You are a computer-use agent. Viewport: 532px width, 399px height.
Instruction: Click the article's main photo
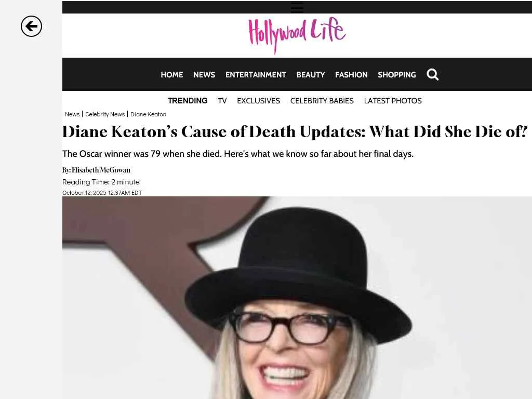[x=297, y=298]
